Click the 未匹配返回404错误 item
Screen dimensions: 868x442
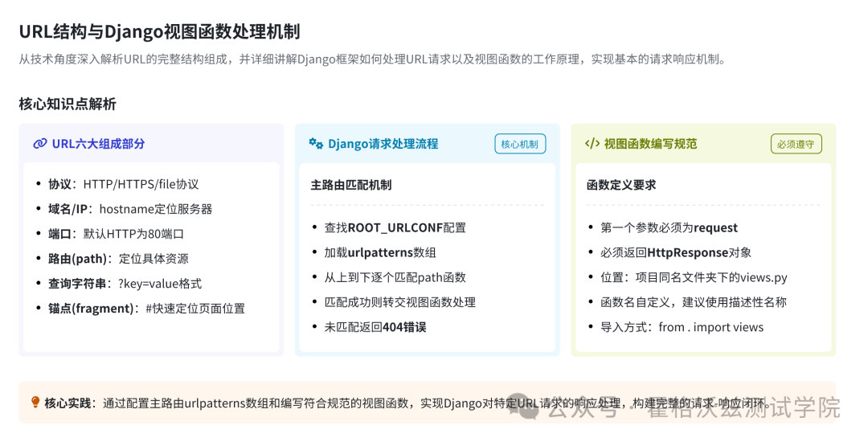375,328
